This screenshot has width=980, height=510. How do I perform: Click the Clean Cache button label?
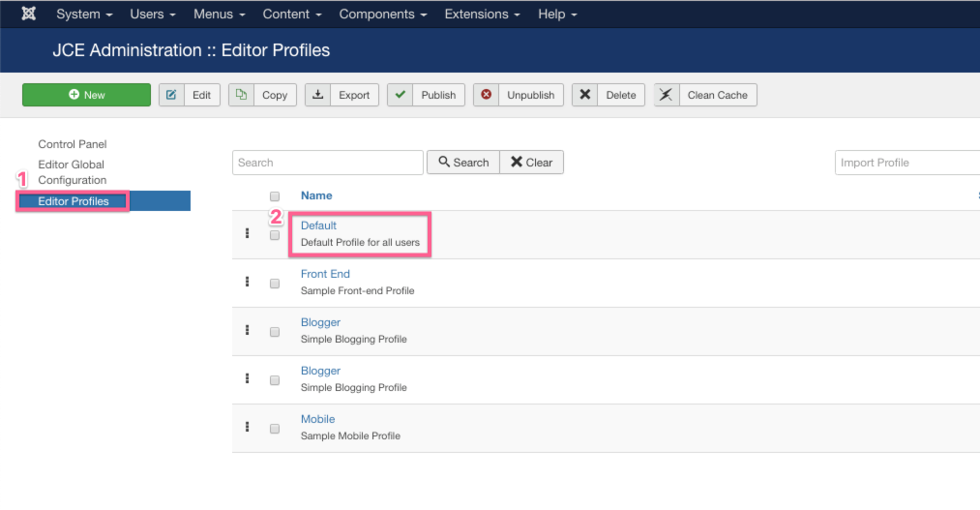coord(718,95)
